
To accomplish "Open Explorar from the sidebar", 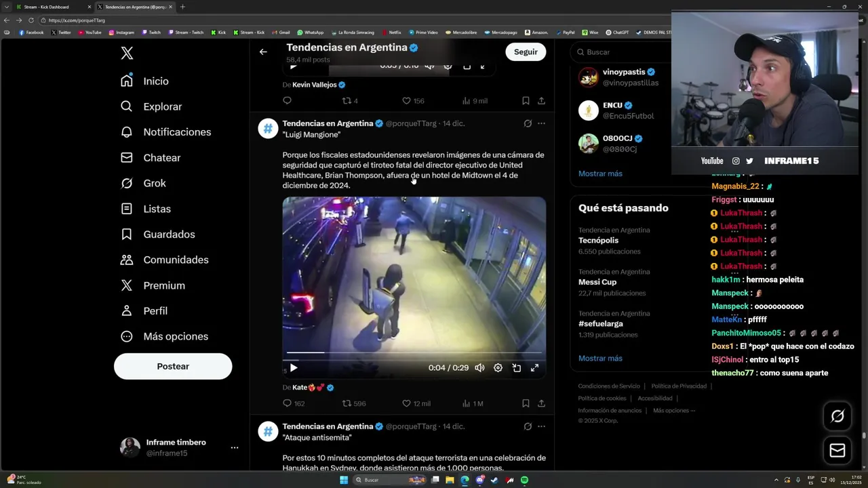I will click(x=151, y=106).
